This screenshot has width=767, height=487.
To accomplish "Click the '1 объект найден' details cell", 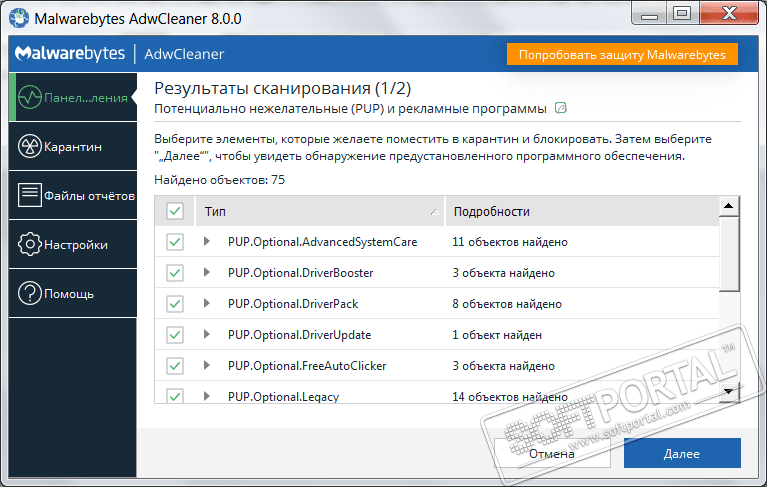I will coord(497,335).
